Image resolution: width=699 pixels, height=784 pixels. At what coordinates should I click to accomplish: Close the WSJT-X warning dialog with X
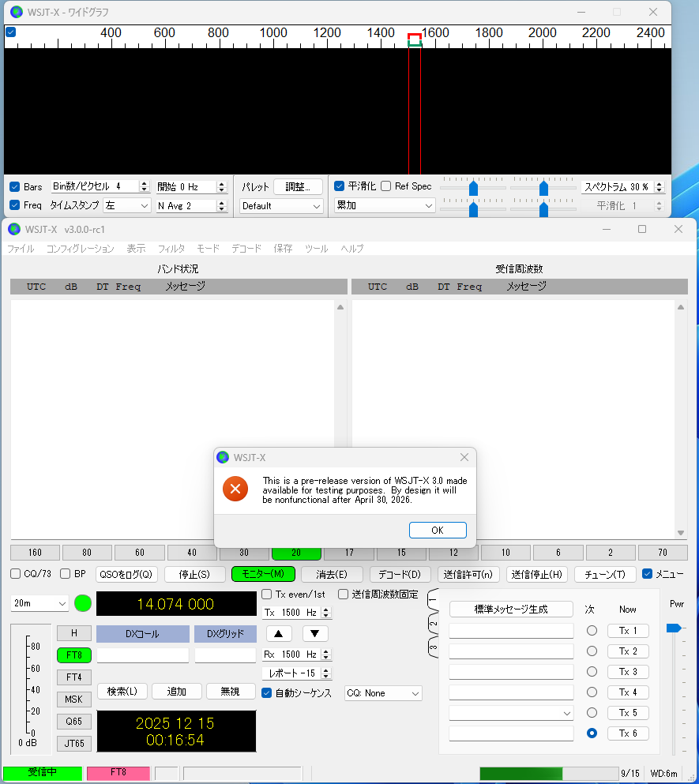(464, 457)
